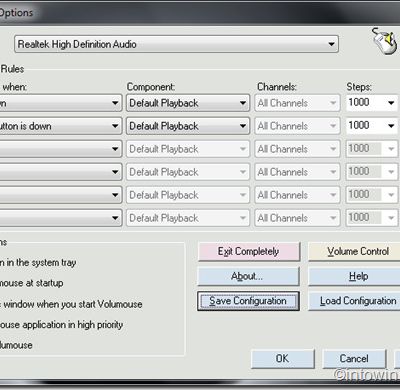Click the Exit Completely button
Screen dimensions: 400x390
pyautogui.click(x=249, y=251)
